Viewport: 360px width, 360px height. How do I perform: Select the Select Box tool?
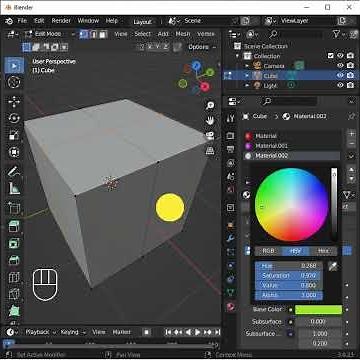click(x=14, y=65)
